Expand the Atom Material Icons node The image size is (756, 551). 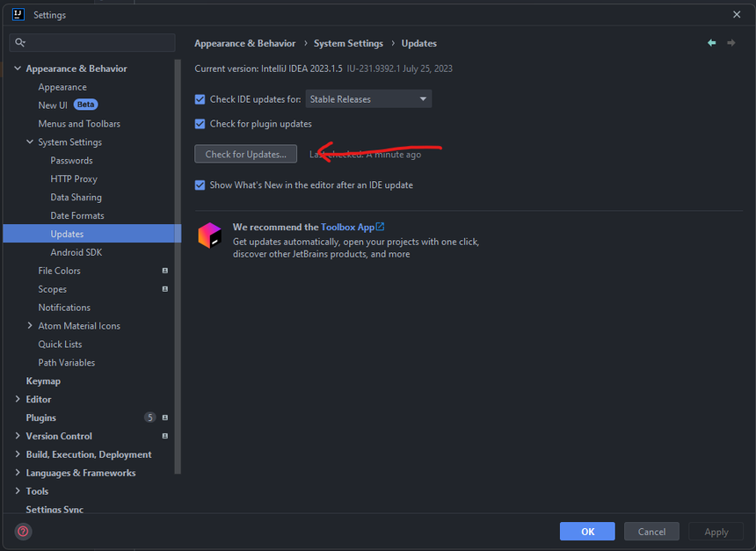click(30, 326)
